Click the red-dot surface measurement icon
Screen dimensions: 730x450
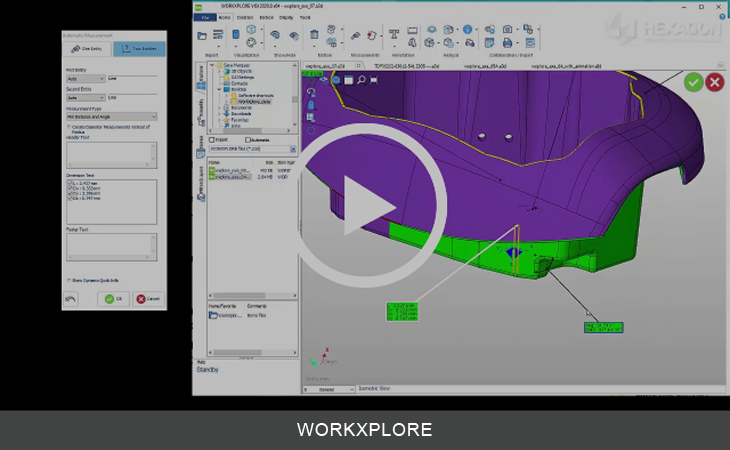pos(372,35)
